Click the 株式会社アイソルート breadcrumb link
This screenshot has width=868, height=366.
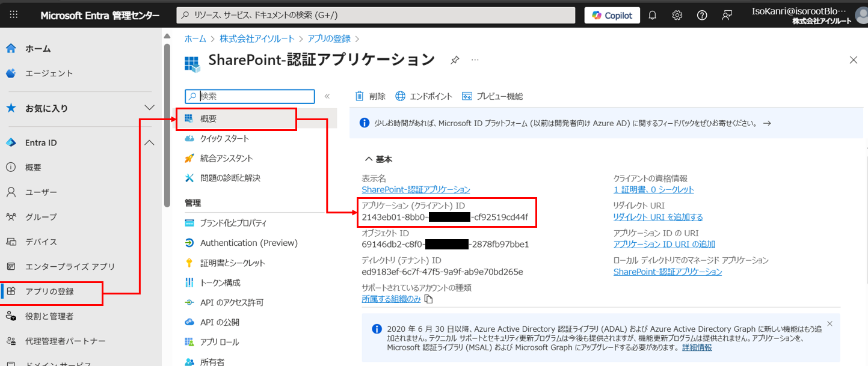(x=257, y=38)
